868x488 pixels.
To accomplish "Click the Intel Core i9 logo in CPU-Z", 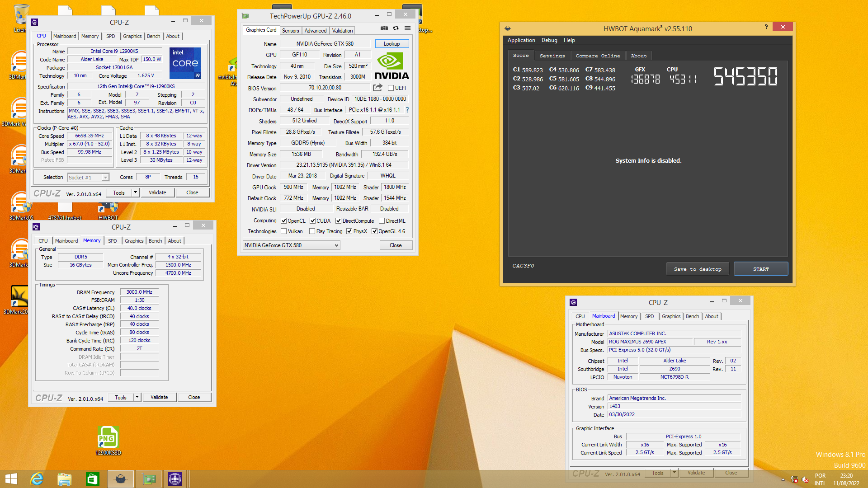I will click(185, 63).
